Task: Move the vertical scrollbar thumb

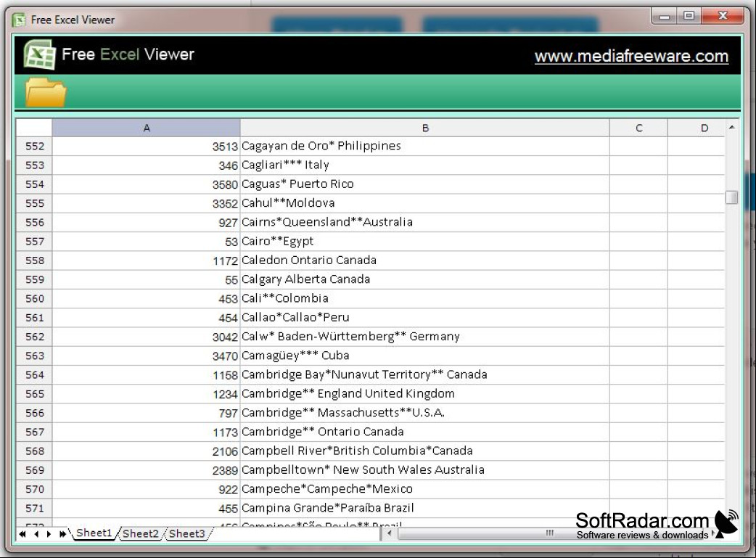Action: pos(731,197)
